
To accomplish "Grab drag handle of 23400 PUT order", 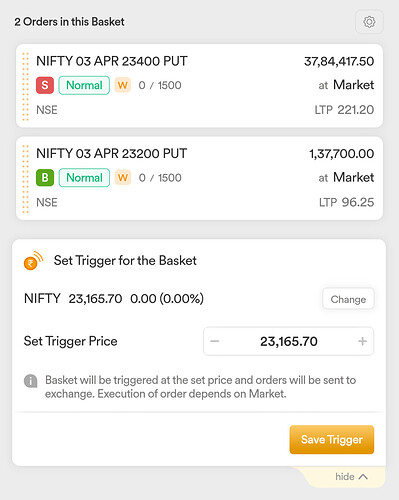I will point(25,86).
